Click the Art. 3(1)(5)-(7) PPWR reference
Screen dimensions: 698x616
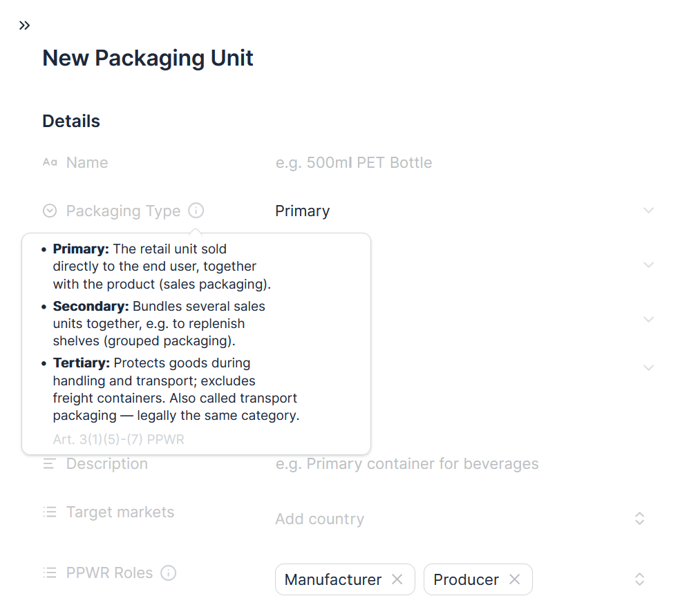pyautogui.click(x=118, y=439)
